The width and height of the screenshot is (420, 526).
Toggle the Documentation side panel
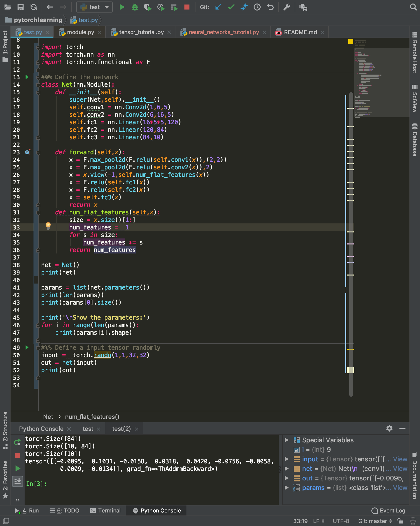point(414,475)
